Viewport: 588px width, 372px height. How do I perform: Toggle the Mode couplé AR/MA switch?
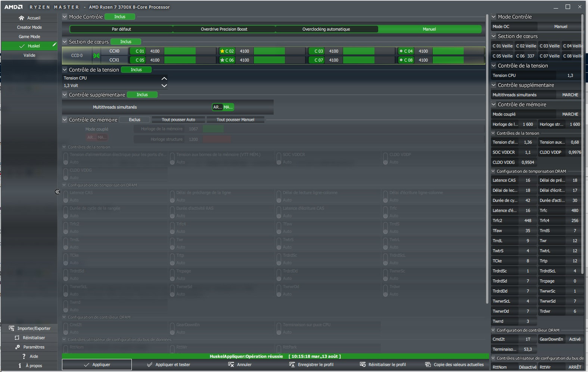coord(97,137)
